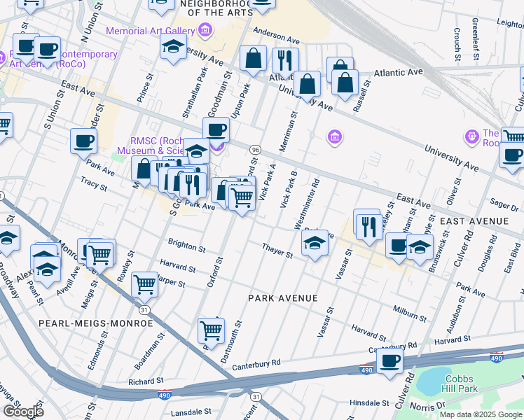Select the Boardman St street label
The height and width of the screenshot is (420, 524).
coord(150,351)
